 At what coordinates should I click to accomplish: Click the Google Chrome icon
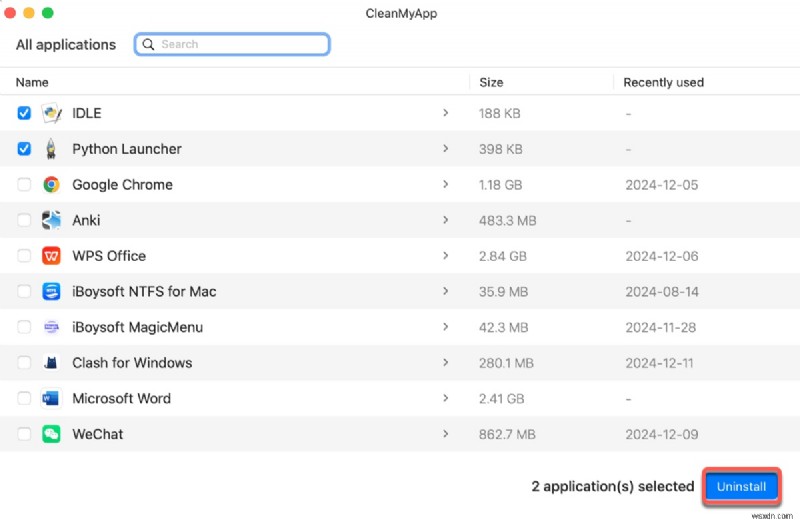(51, 184)
